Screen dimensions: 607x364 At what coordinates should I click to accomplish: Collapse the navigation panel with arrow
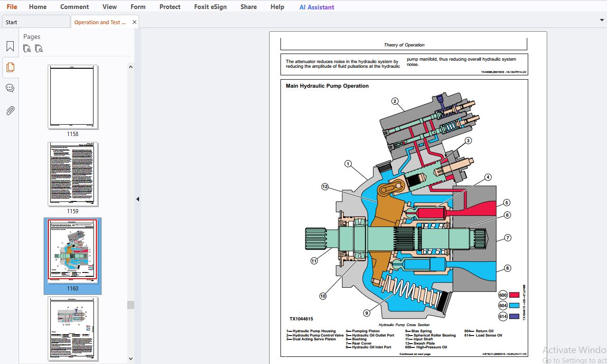point(138,199)
